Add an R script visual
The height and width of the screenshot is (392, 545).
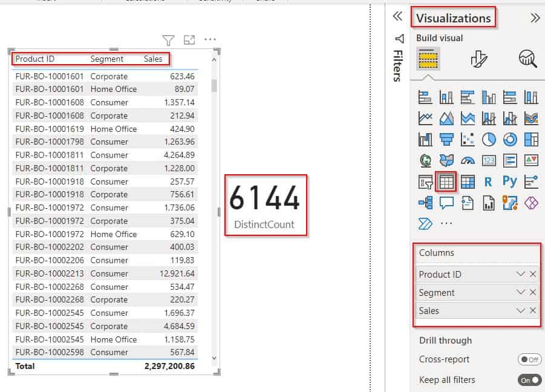(x=488, y=181)
